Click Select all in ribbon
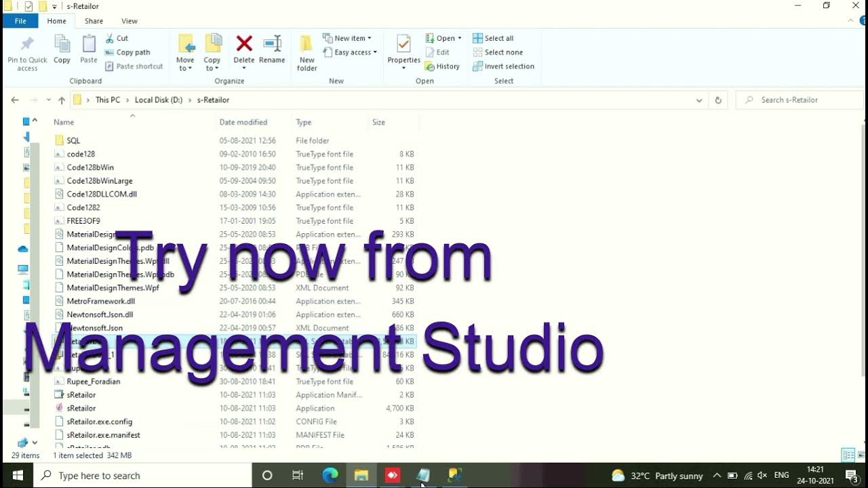The height and width of the screenshot is (488, 868). (493, 39)
